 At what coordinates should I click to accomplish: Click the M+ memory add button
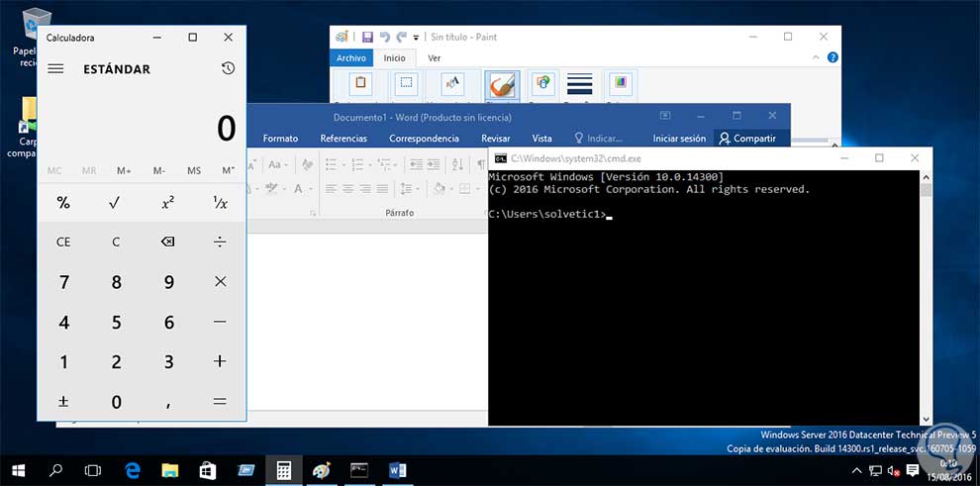click(x=124, y=170)
